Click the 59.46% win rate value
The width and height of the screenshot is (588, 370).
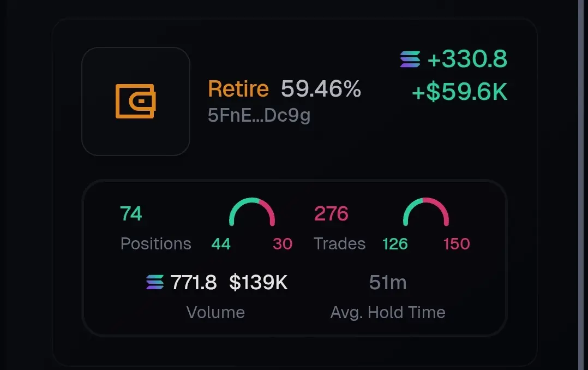(x=321, y=89)
